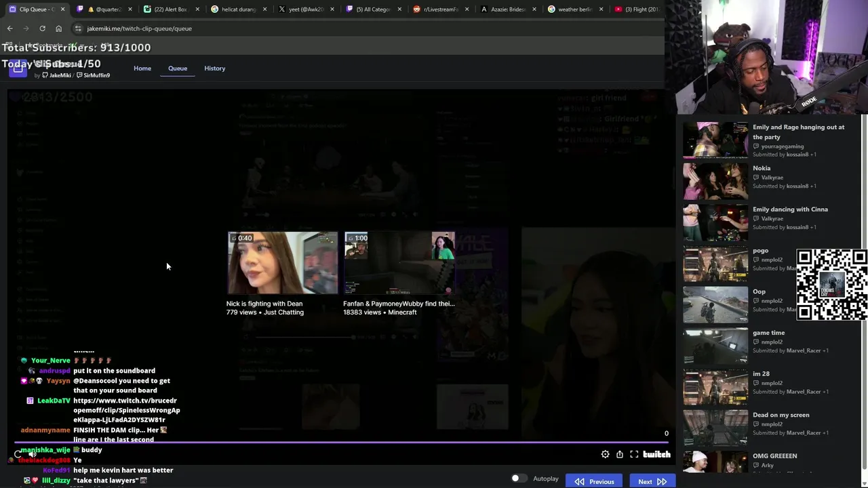Select the Queue navigation tab
868x488 pixels.
(178, 68)
